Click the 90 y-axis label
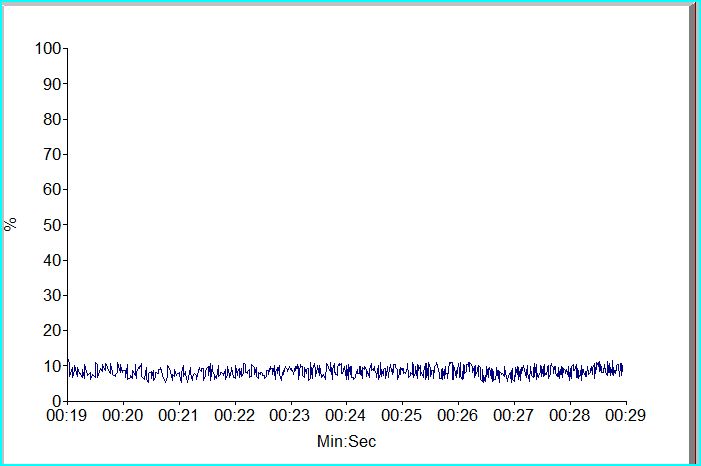 pyautogui.click(x=52, y=84)
